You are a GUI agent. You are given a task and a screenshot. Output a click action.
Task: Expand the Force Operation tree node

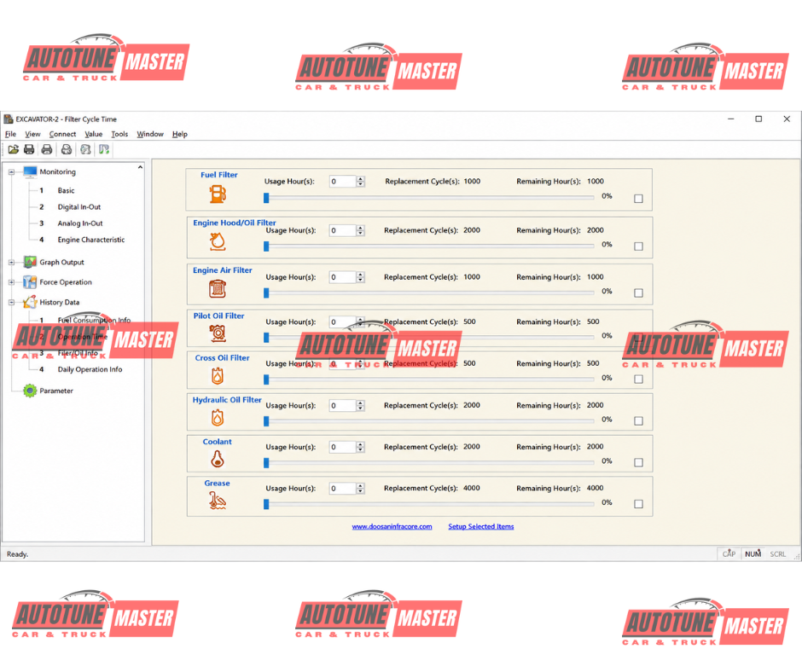click(x=11, y=282)
